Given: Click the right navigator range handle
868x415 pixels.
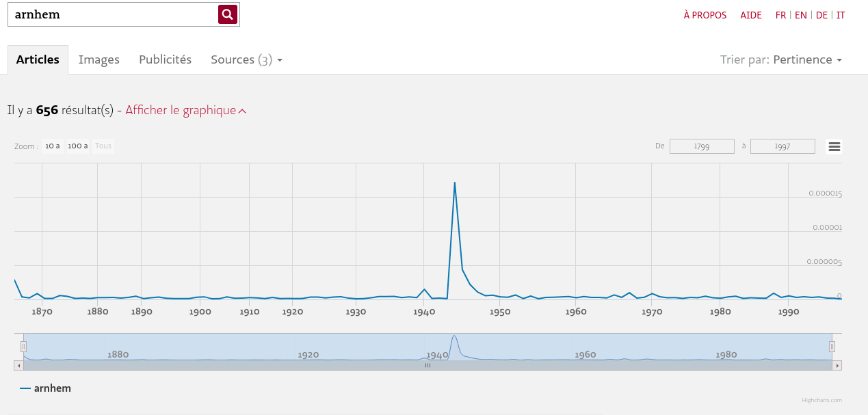Looking at the screenshot, I should 832,347.
